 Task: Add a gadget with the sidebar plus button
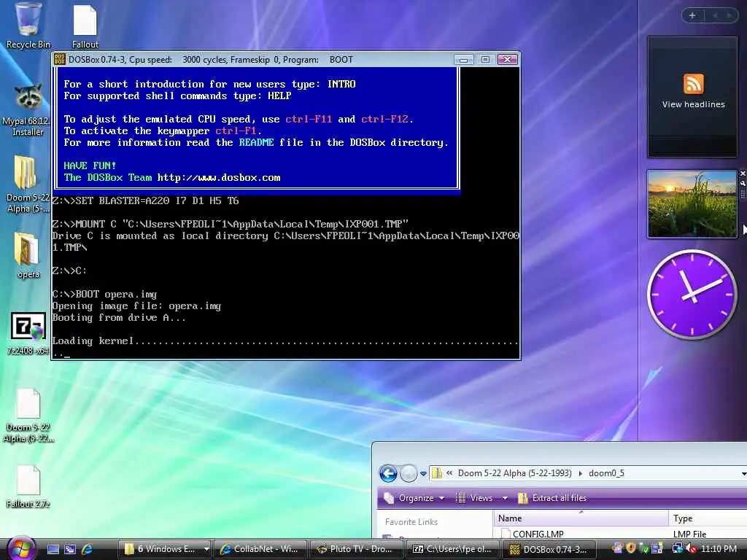(x=692, y=15)
